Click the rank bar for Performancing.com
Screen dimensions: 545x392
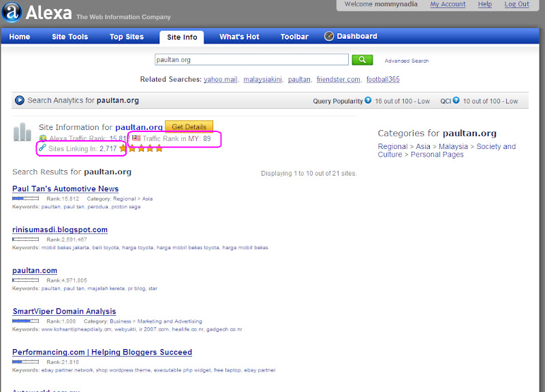(x=25, y=362)
